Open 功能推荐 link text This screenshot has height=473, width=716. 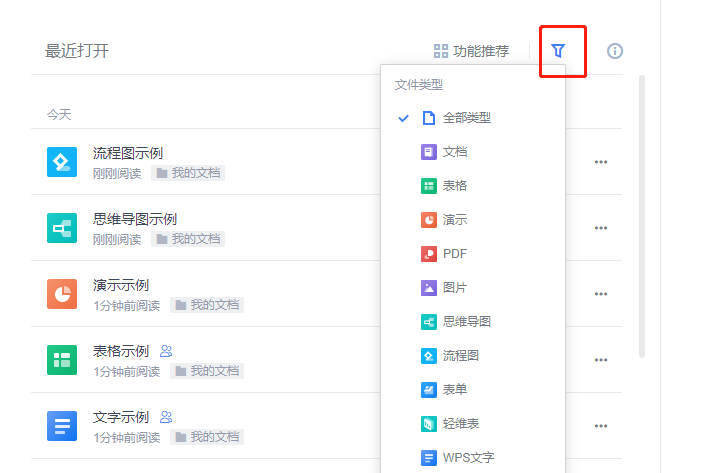[481, 51]
